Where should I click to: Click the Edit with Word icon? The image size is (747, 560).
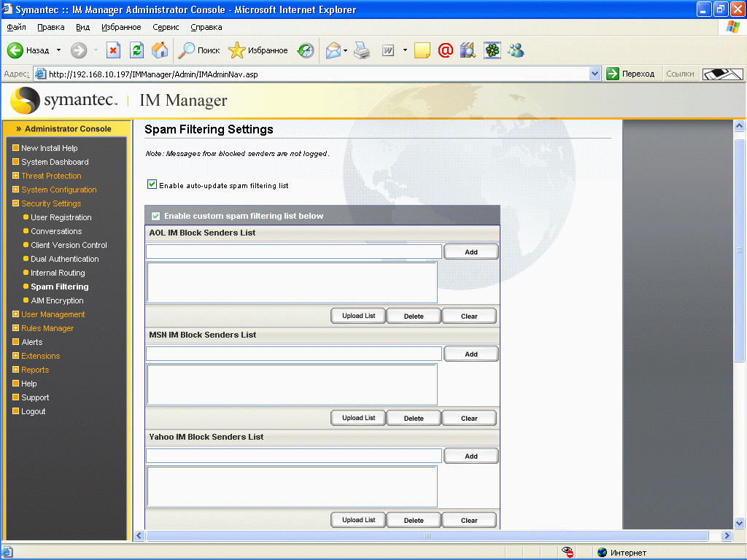[x=388, y=50]
